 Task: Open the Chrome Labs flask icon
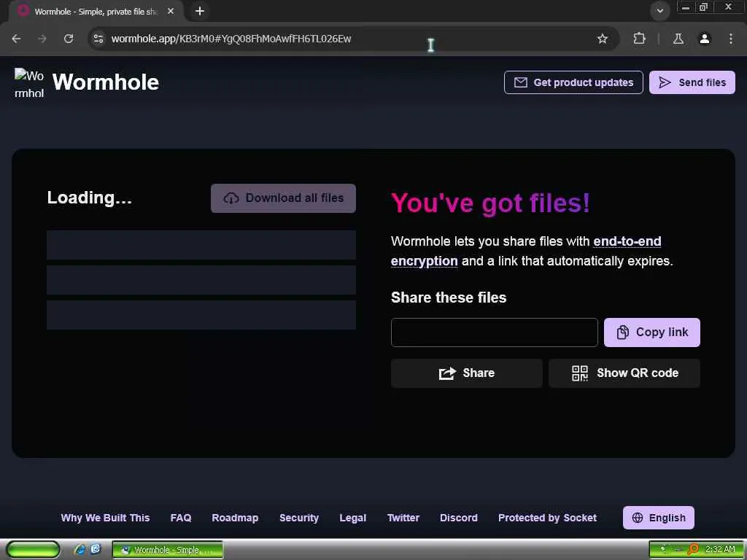(x=678, y=39)
